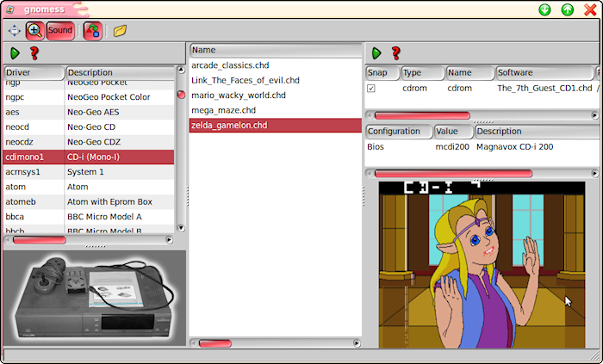Viewport: 603px width, 364px height.
Task: Click the Name header of file list
Action: (x=276, y=50)
